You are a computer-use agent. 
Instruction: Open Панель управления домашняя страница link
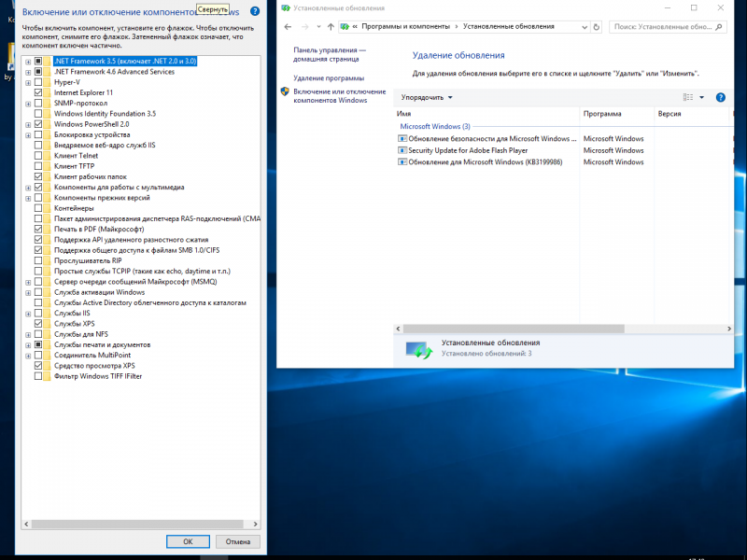330,54
